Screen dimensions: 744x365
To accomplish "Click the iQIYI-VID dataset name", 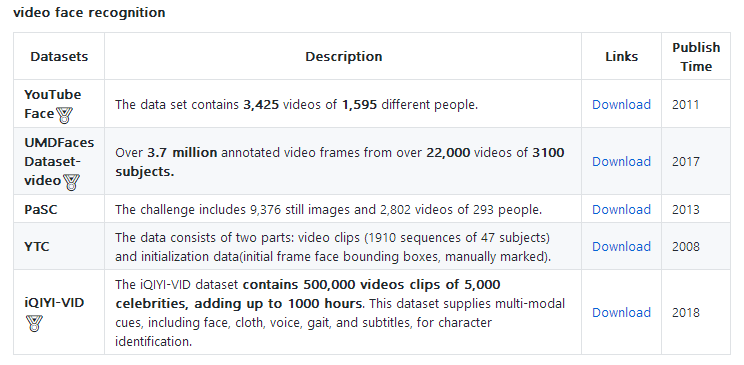I will click(54, 302).
